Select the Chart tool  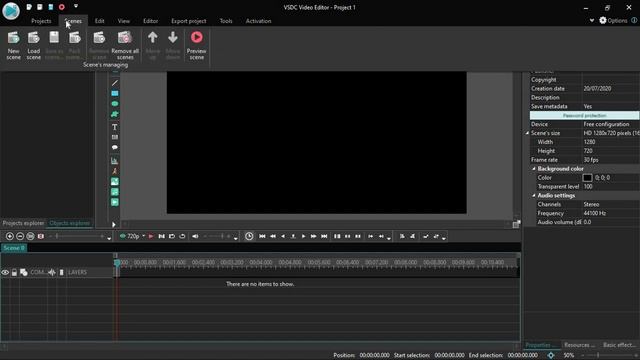click(x=115, y=161)
